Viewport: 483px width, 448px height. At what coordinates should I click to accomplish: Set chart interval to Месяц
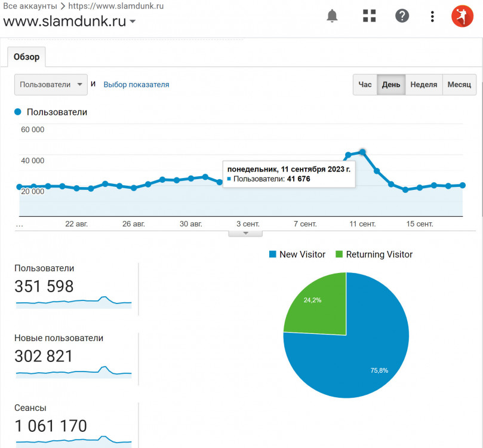(459, 85)
